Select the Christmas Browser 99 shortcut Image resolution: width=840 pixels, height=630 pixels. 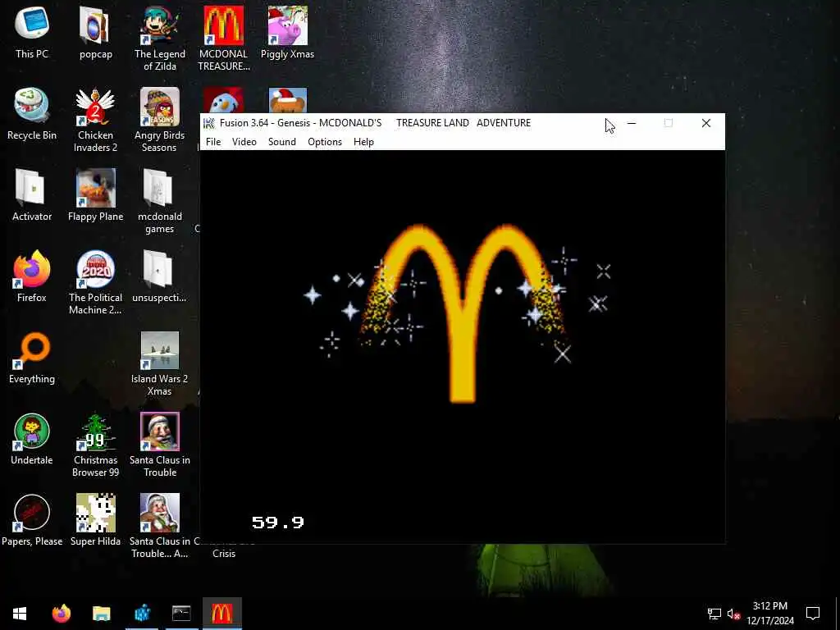click(95, 445)
